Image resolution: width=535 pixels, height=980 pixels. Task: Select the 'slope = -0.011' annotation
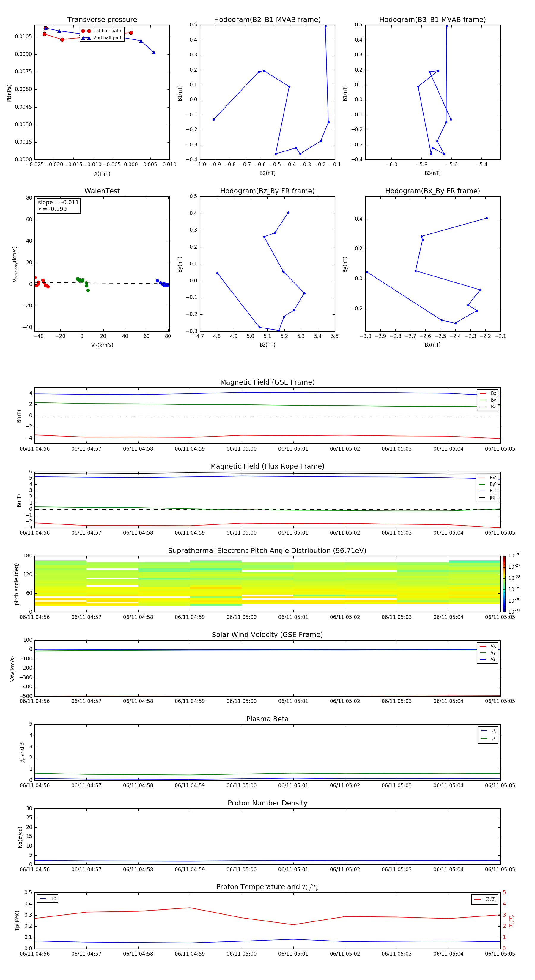point(58,203)
